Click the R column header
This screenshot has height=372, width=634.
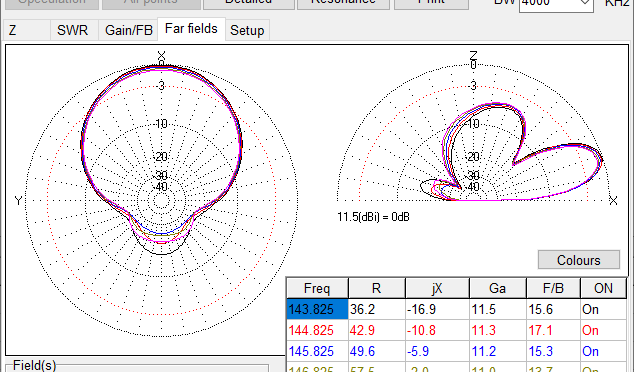click(x=376, y=288)
